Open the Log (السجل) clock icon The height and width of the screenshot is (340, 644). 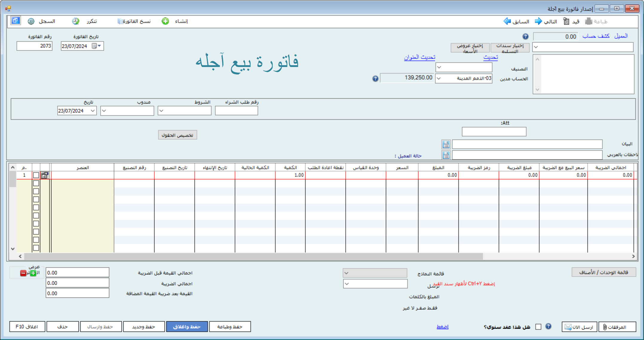pyautogui.click(x=31, y=21)
